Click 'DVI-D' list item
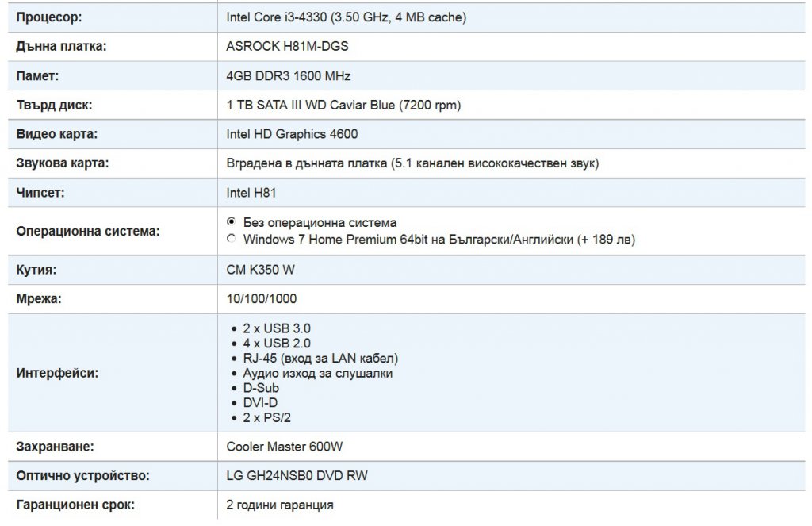The height and width of the screenshot is (526, 812). pos(260,402)
